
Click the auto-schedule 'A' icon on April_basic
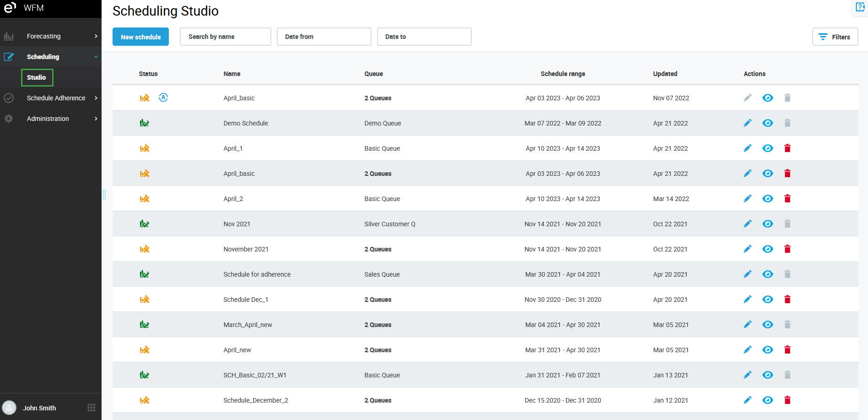point(163,98)
